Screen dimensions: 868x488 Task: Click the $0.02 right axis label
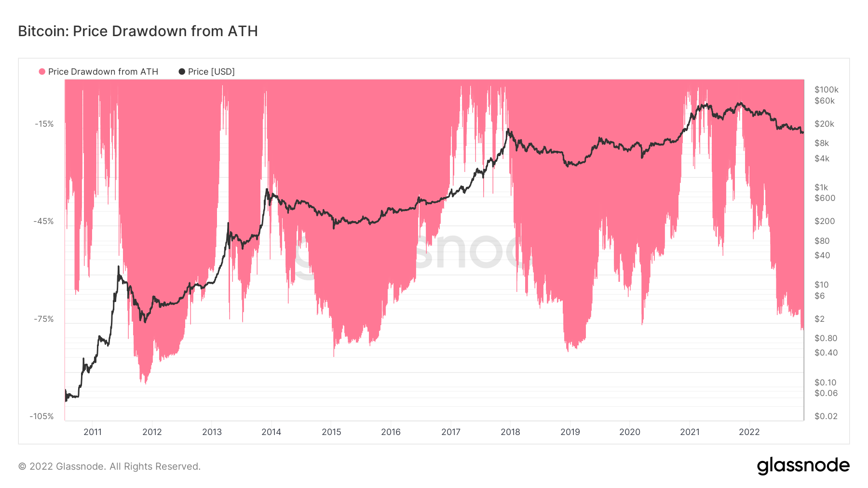tap(826, 416)
